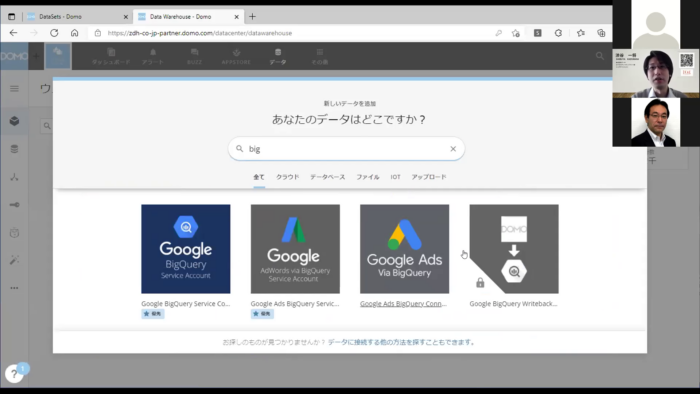Open the three-dots more icon in the sidebar
Image resolution: width=700 pixels, height=394 pixels.
[x=14, y=288]
